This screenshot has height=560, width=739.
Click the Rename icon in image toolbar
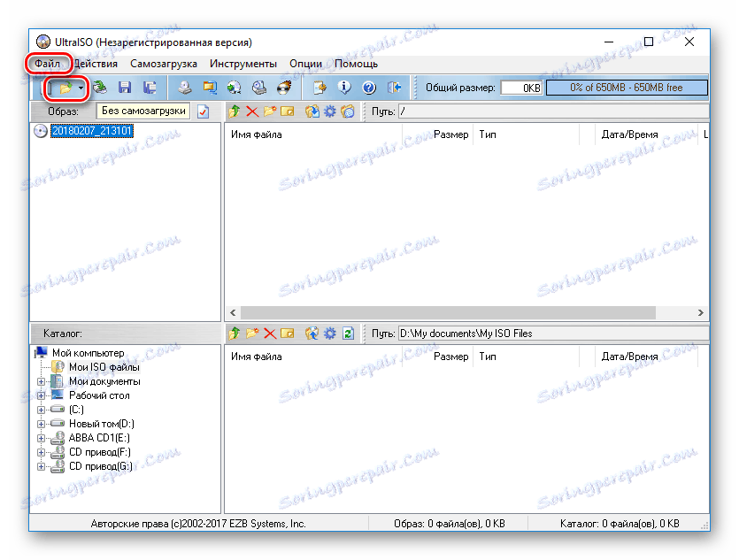point(288,111)
